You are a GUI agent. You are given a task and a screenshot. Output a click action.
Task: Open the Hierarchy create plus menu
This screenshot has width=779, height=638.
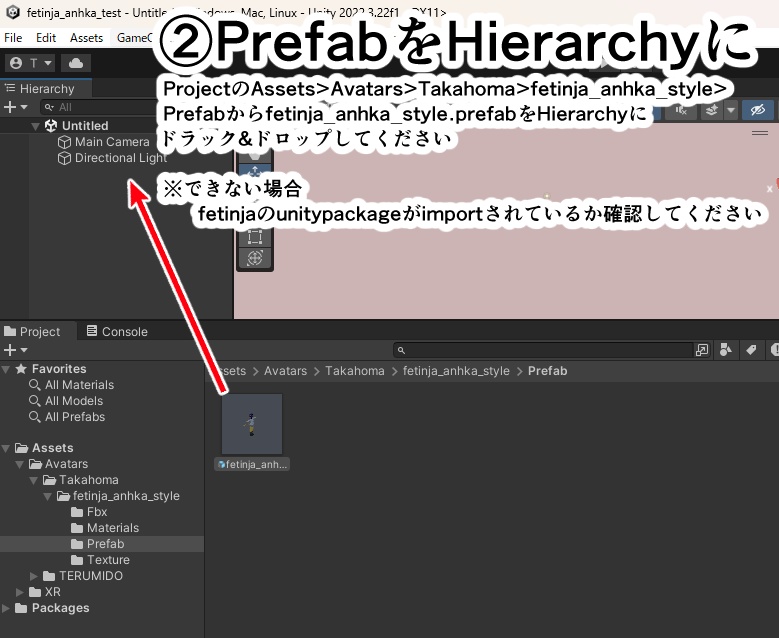tap(15, 107)
